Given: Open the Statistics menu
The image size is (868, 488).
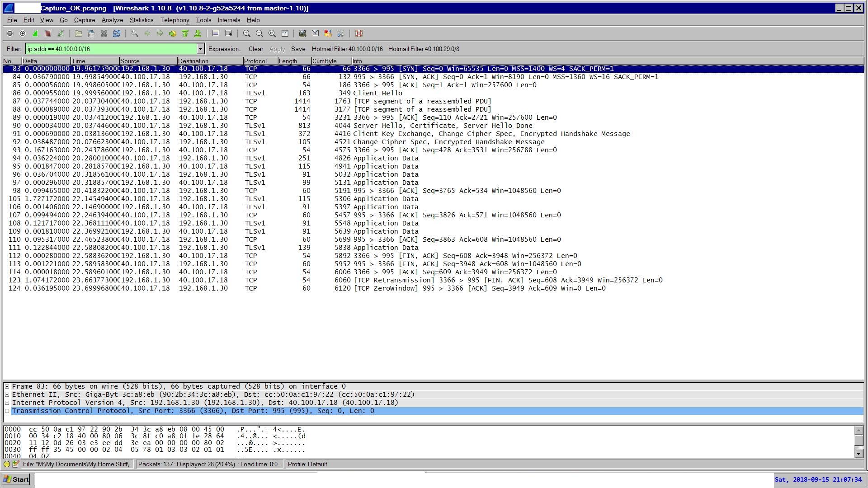Looking at the screenshot, I should click(x=141, y=20).
